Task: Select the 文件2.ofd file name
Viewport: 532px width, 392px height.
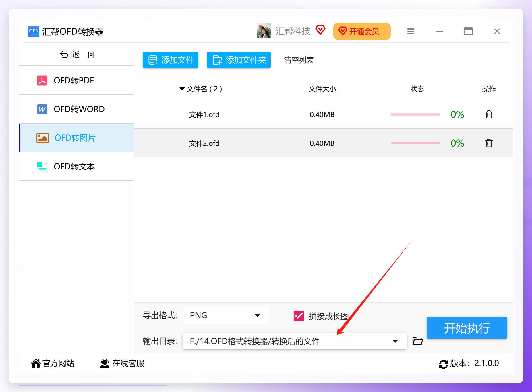Action: [204, 143]
